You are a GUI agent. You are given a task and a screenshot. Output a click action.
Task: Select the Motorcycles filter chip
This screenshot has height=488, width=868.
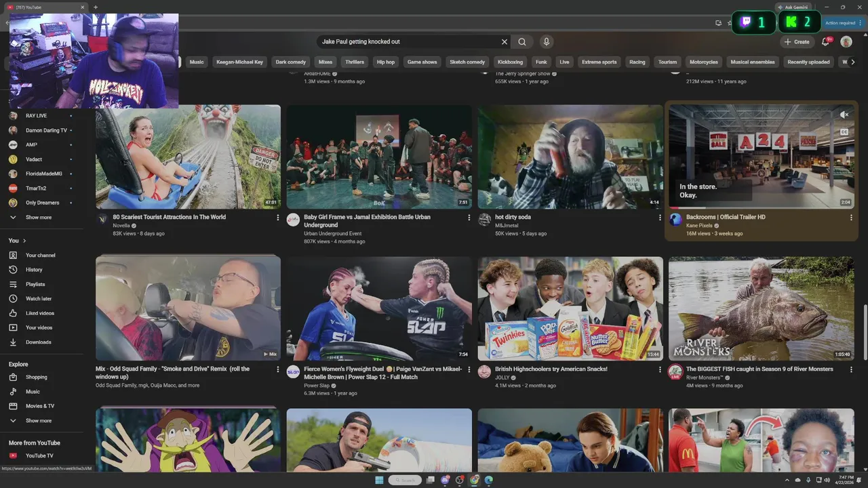[704, 62]
